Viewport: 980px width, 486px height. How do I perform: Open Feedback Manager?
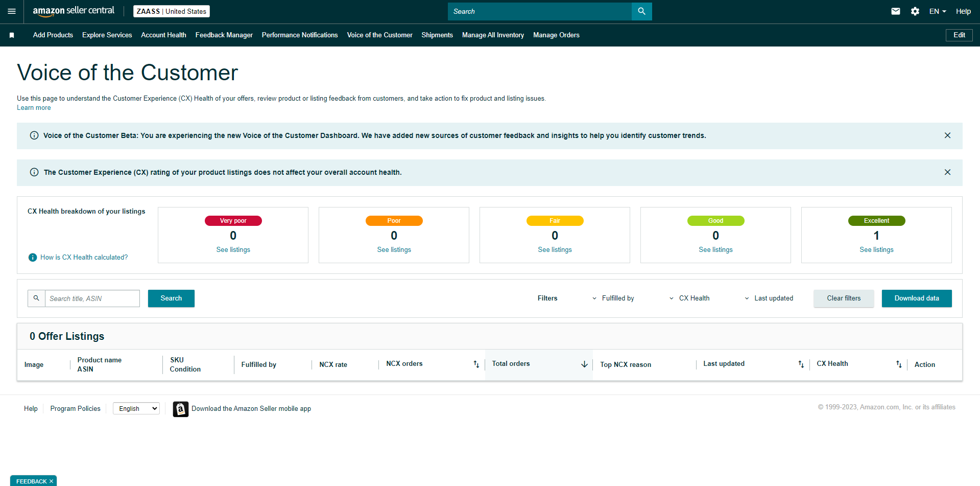pos(224,35)
